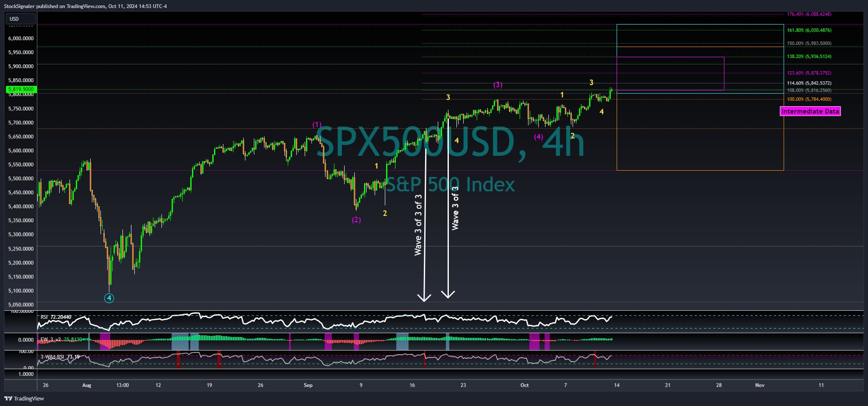Viewport: 868px width, 406px height.
Task: Select the EW_3_v2 indicator label
Action: point(61,340)
